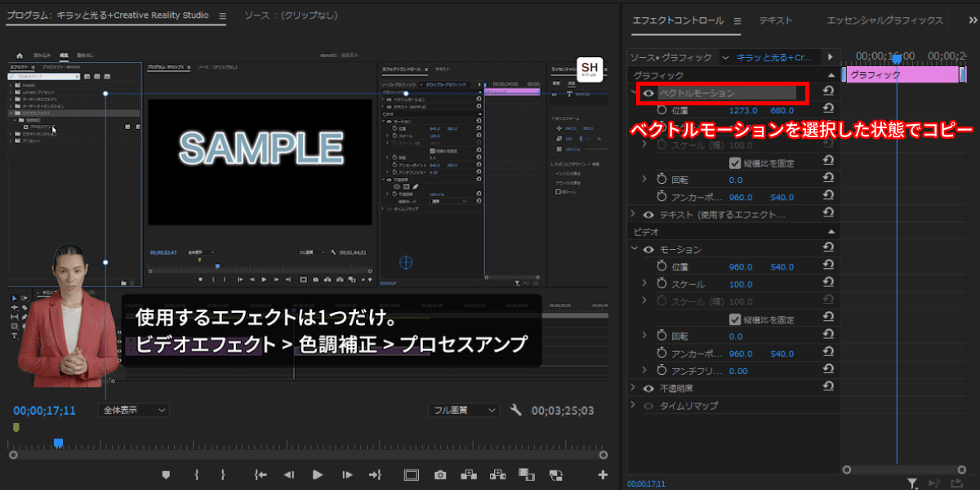Click the 00;00;17;11 timecode in Program monitor

[x=44, y=410]
